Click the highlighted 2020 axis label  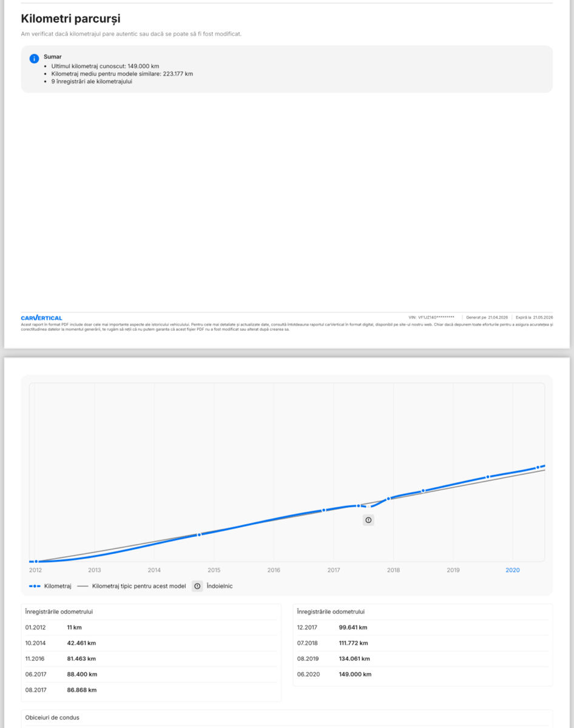point(513,570)
